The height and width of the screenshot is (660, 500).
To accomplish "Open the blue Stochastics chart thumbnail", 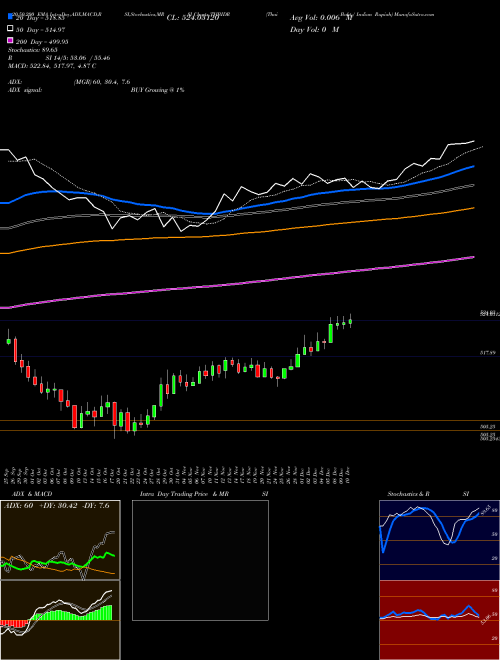I will [x=439, y=540].
